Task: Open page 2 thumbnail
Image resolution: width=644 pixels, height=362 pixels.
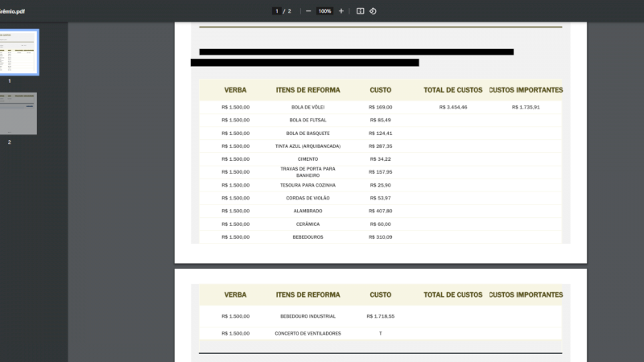Action: click(18, 113)
